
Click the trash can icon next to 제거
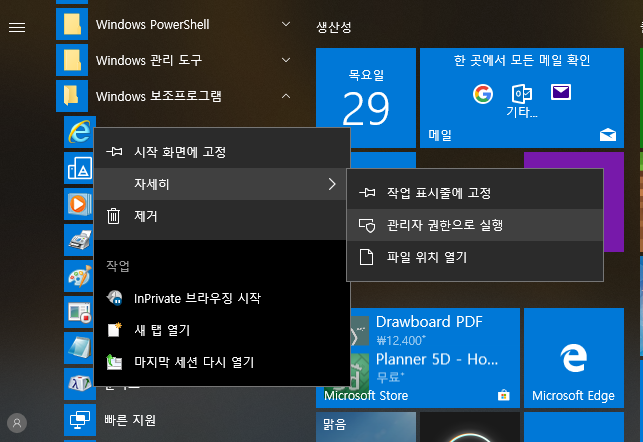click(x=113, y=216)
